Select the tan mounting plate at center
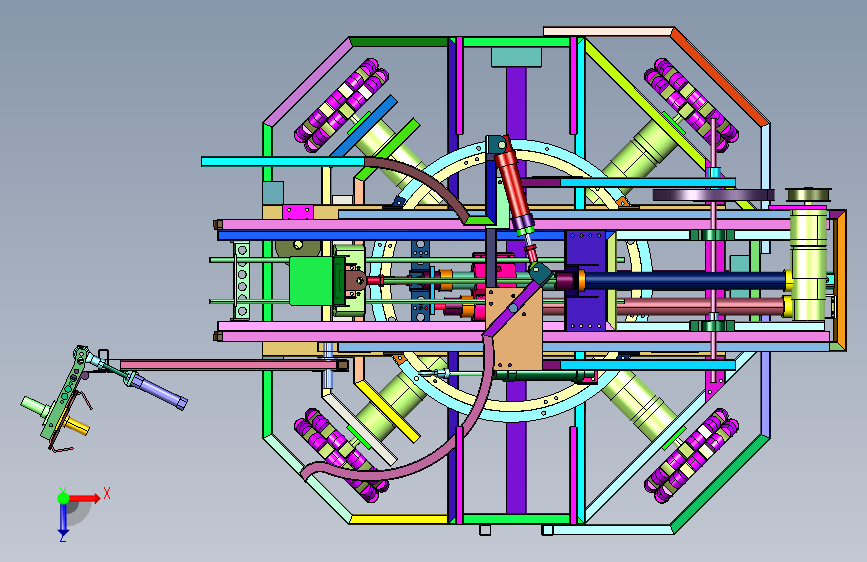This screenshot has width=867, height=562. [514, 329]
